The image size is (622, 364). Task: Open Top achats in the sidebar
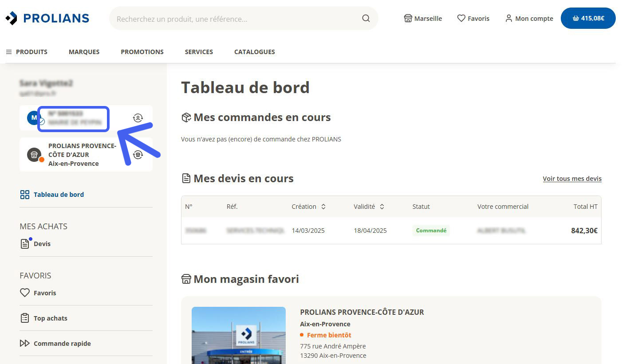(x=44, y=318)
